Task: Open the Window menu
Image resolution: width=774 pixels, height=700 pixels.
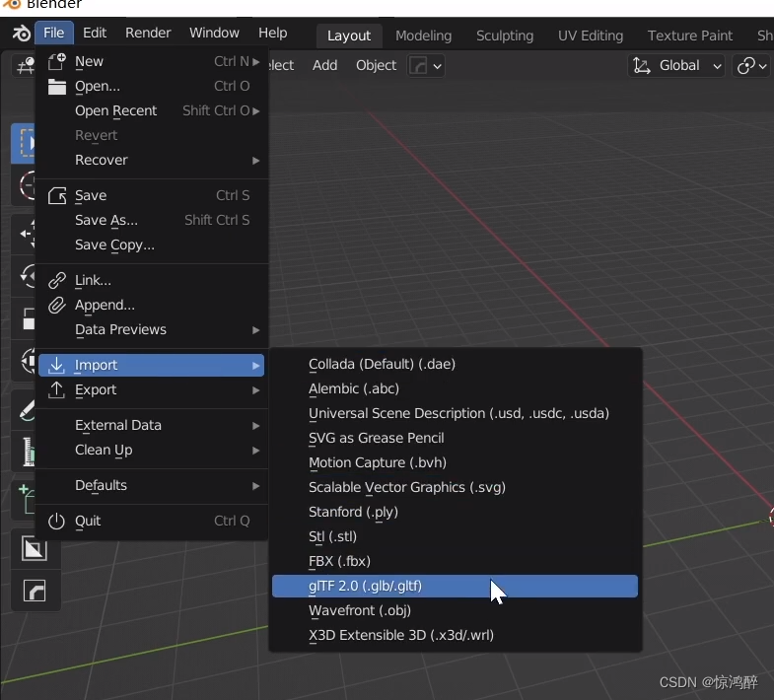Action: point(214,34)
